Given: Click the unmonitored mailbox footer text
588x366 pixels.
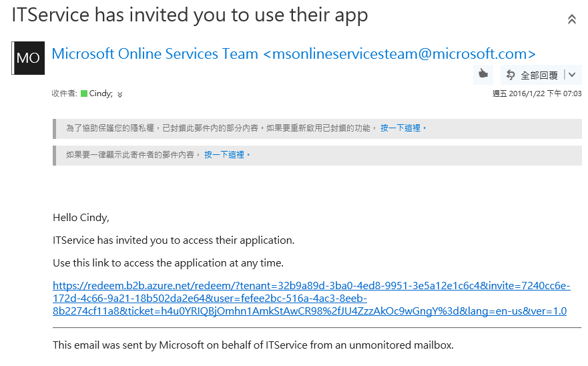Looking at the screenshot, I should (253, 345).
